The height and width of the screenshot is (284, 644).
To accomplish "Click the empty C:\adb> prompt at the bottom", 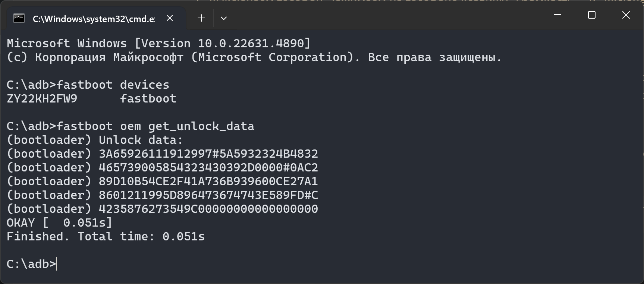I will click(x=31, y=264).
